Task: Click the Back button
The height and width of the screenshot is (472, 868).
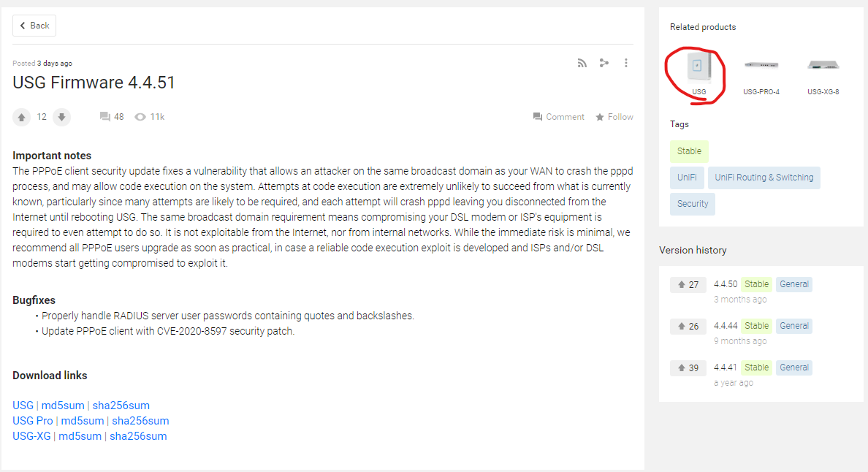Action: (34, 26)
